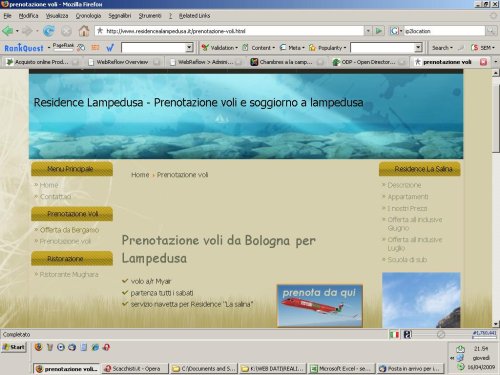This screenshot has width=500, height=375.
Task: Click the forward navigation arrow
Action: (x=28, y=31)
